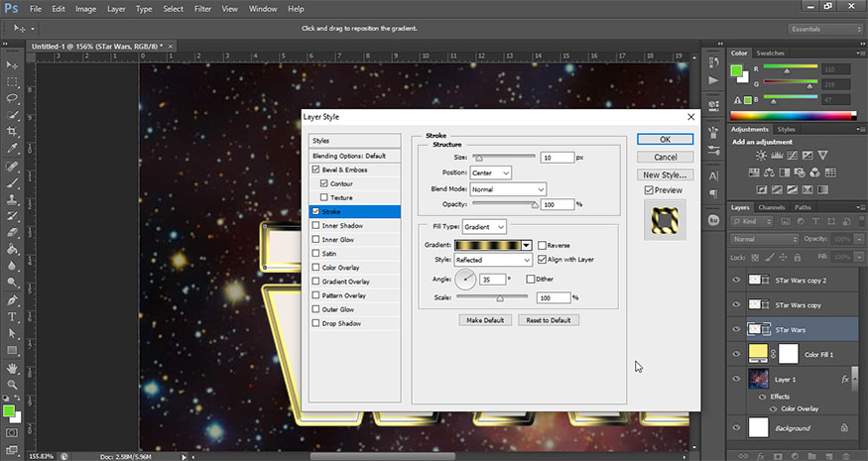Click the Levels adjustment icon
The image size is (868, 461).
[x=777, y=156]
